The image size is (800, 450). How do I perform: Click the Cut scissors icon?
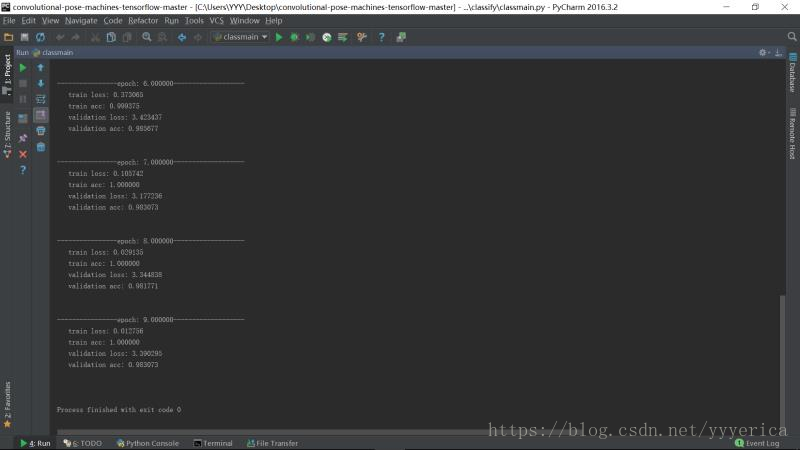point(95,37)
